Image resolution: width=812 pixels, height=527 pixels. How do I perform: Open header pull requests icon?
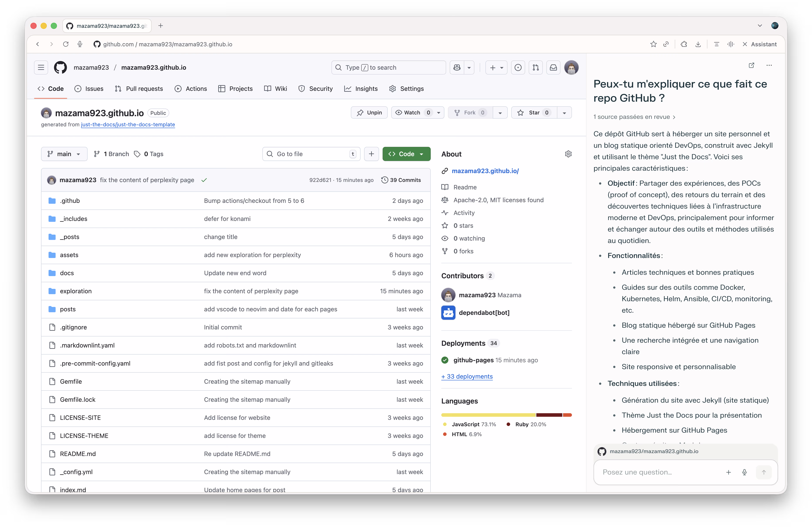point(536,67)
